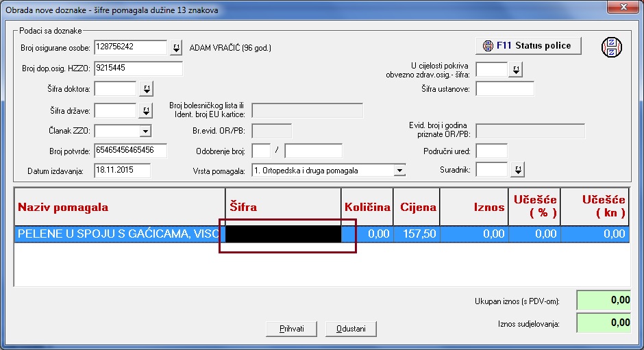644x350 pixels.
Task: Click the name ADAM VRAČIĆ (96 god.)
Action: tap(230, 48)
